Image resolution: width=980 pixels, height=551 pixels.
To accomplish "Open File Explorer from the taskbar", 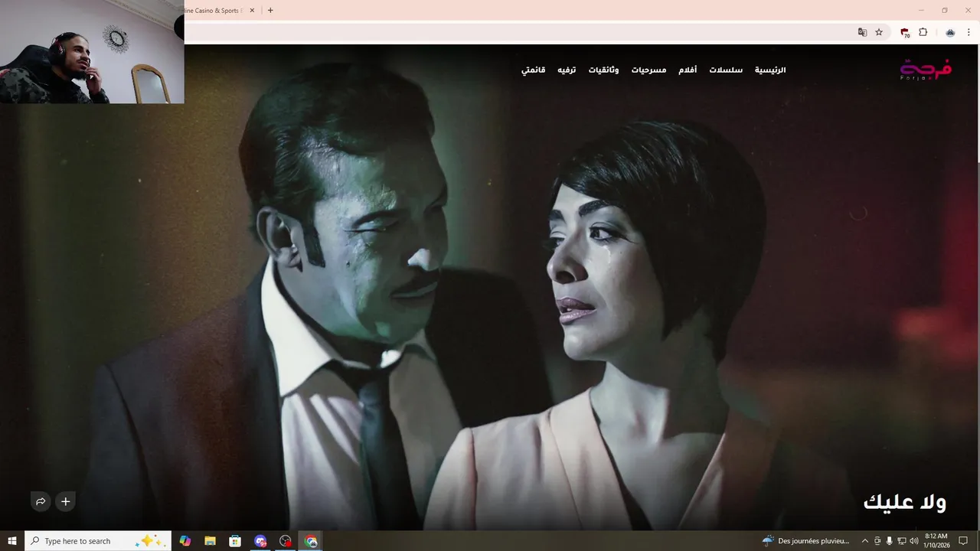I will point(210,541).
